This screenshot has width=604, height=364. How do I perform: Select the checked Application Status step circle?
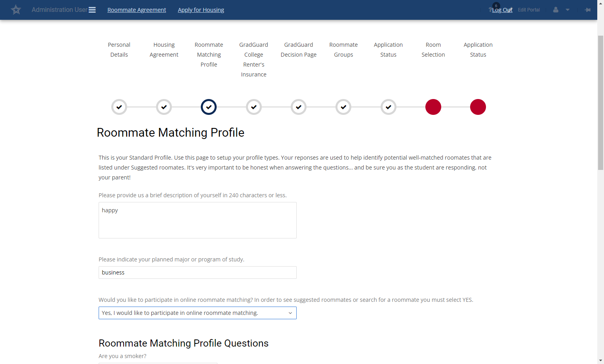(x=389, y=107)
